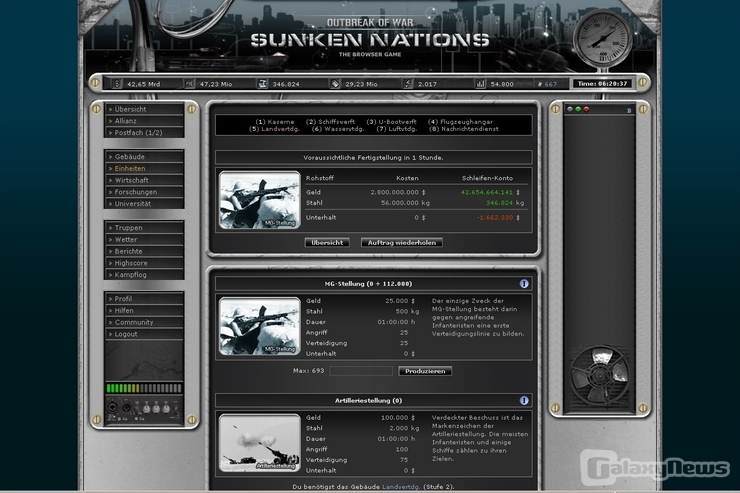The height and width of the screenshot is (493, 740).
Task: Click Auftrag wiederholen button
Action: 402,242
